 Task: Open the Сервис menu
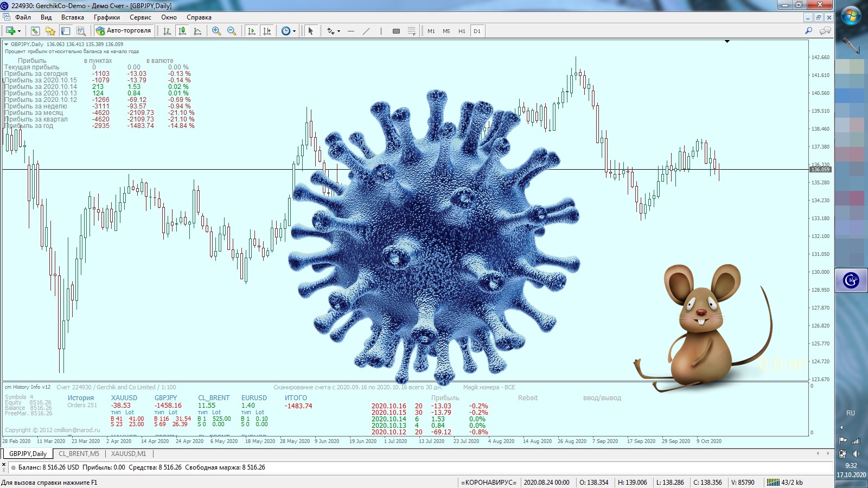[140, 17]
